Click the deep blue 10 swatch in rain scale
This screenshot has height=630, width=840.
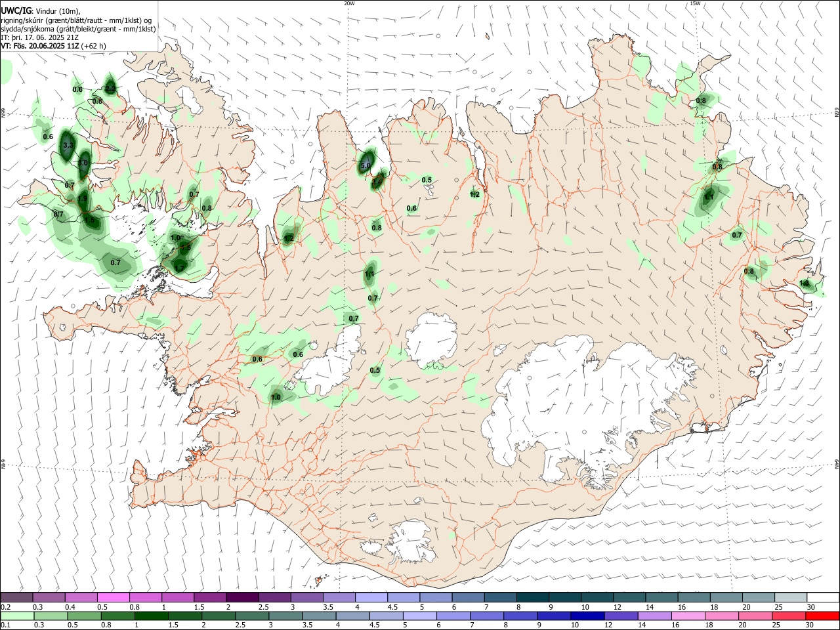(587, 616)
